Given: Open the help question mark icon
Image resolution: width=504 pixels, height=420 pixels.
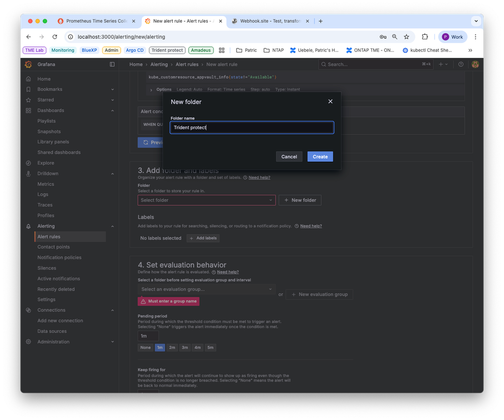Looking at the screenshot, I should point(460,64).
